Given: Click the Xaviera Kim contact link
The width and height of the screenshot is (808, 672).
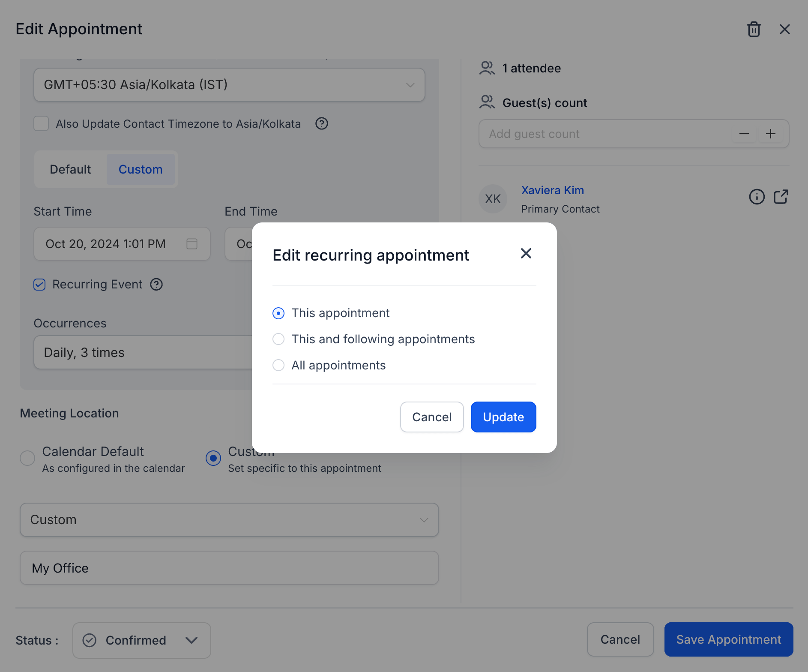Looking at the screenshot, I should click(x=552, y=190).
